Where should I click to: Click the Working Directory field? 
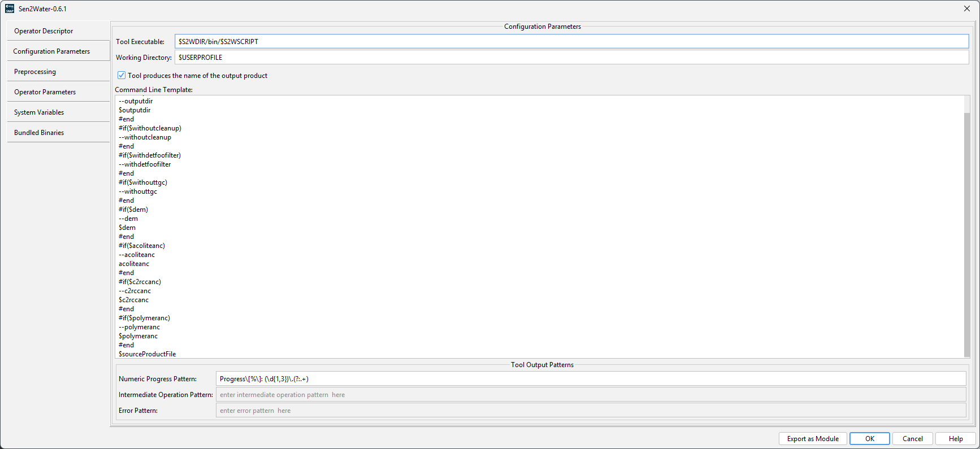[x=571, y=57]
